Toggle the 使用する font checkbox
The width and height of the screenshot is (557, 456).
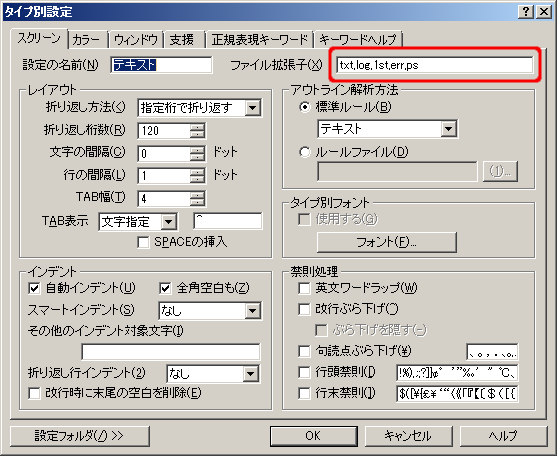point(304,219)
